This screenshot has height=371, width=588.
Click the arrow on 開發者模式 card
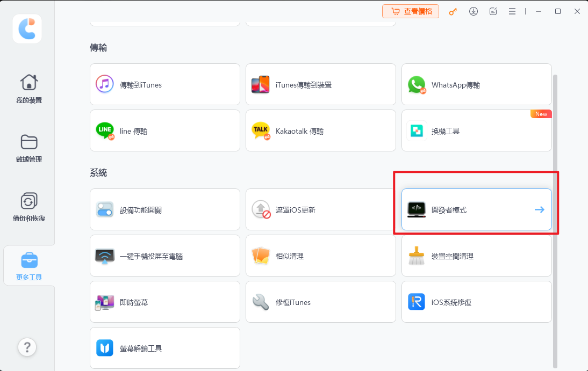coord(539,210)
